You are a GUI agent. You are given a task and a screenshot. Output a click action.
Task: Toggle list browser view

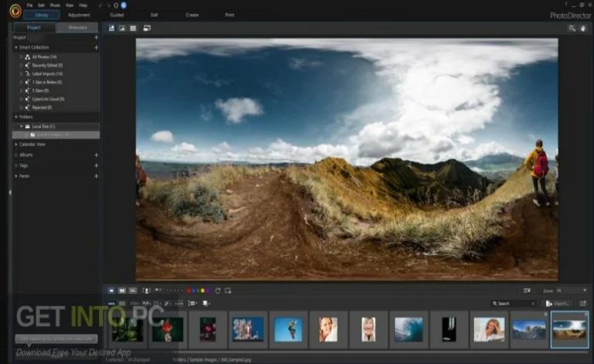[122, 304]
